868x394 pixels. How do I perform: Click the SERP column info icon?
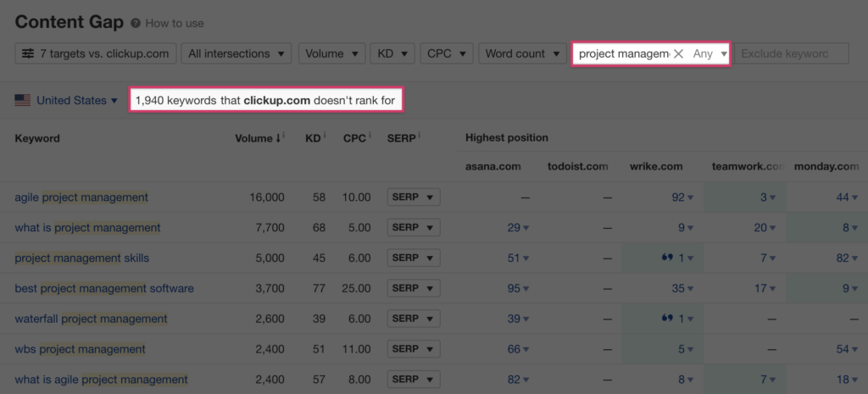(420, 135)
